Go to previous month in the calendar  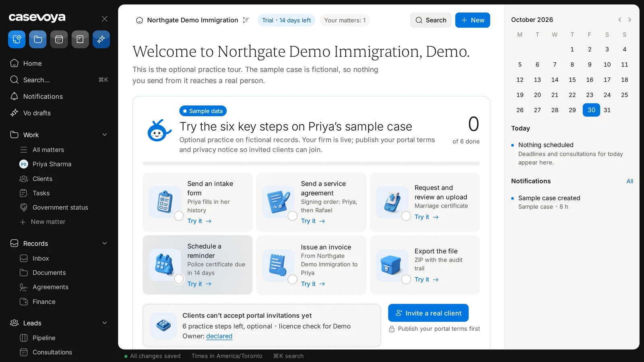pyautogui.click(x=620, y=20)
